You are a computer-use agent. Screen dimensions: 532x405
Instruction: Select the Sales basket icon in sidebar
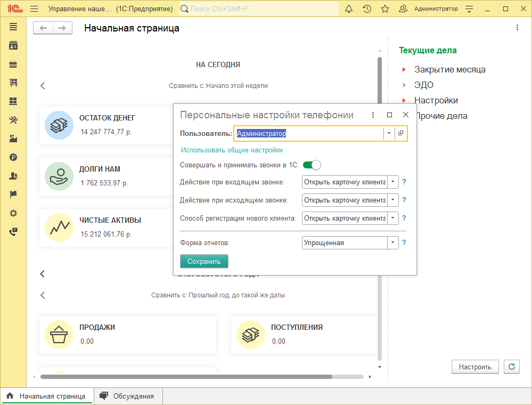[13, 64]
